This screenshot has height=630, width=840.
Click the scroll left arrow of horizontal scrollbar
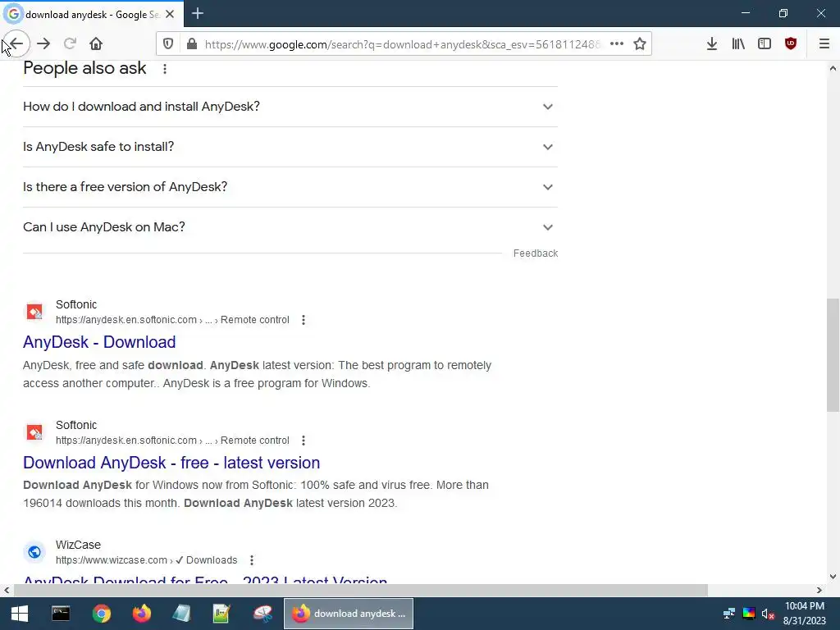pos(7,591)
